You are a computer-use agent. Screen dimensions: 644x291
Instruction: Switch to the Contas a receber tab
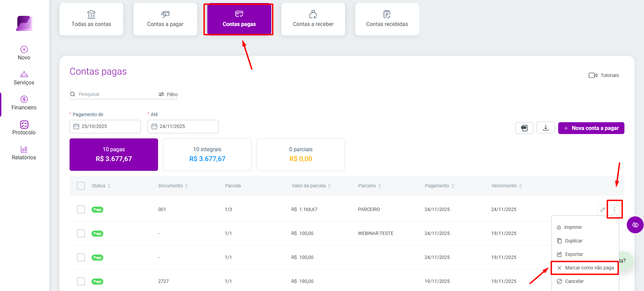coord(313,19)
